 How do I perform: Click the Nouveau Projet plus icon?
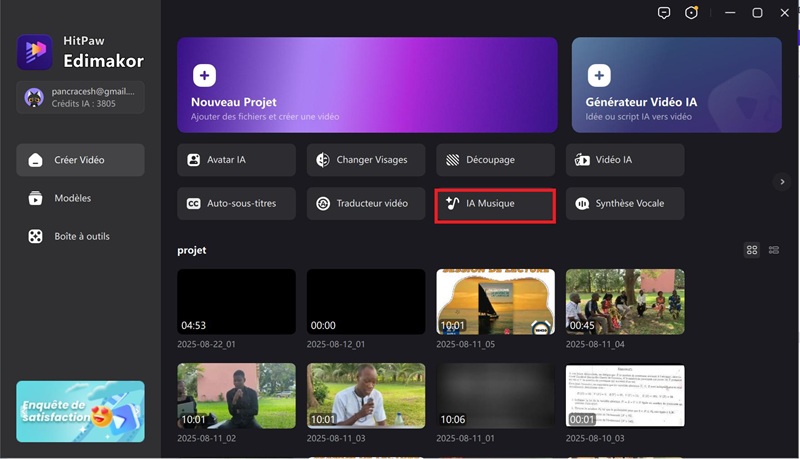[x=204, y=75]
